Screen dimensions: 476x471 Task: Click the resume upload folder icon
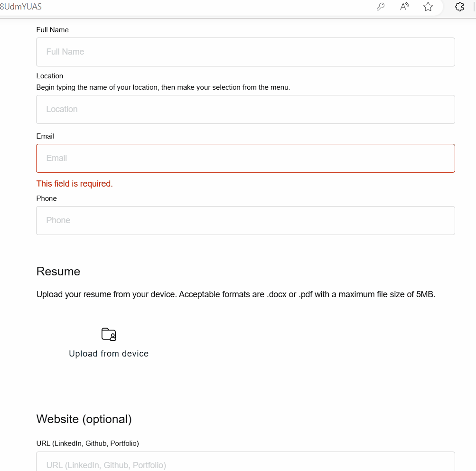(108, 334)
